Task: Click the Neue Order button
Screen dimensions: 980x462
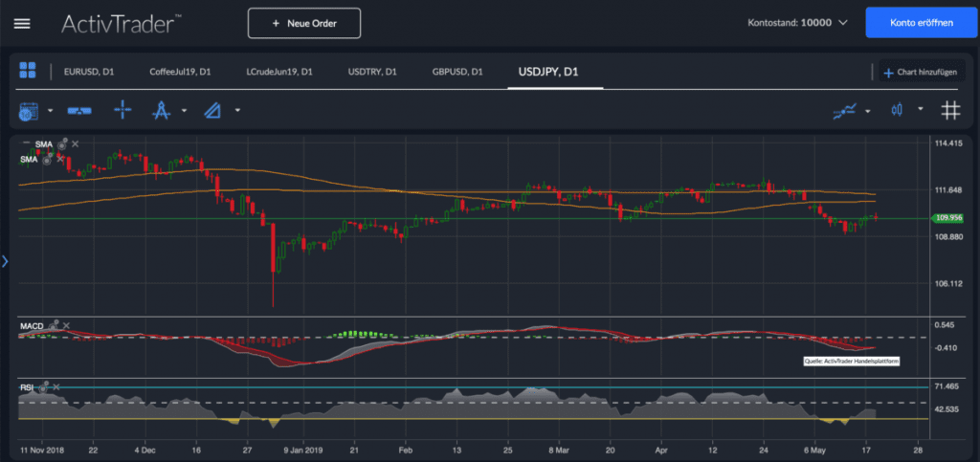Action: (x=304, y=23)
